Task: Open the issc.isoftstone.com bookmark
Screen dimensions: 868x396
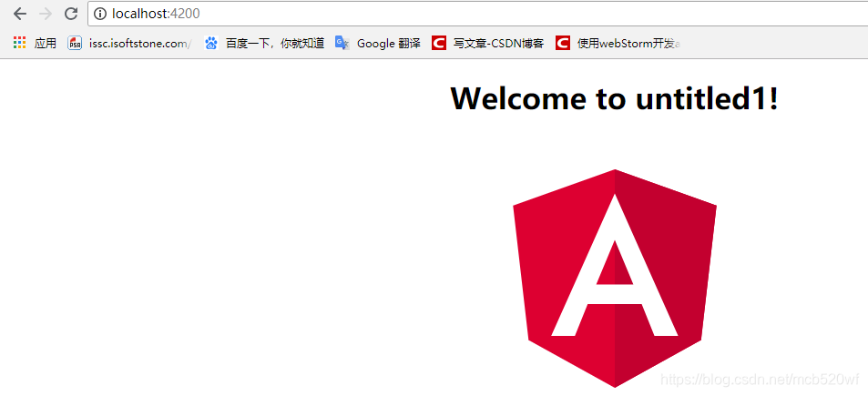Action: click(130, 43)
